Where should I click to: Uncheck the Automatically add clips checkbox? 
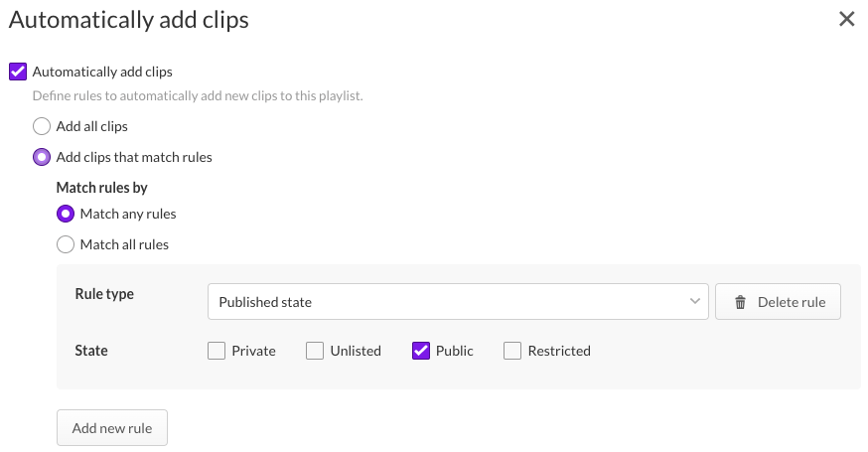[x=17, y=72]
